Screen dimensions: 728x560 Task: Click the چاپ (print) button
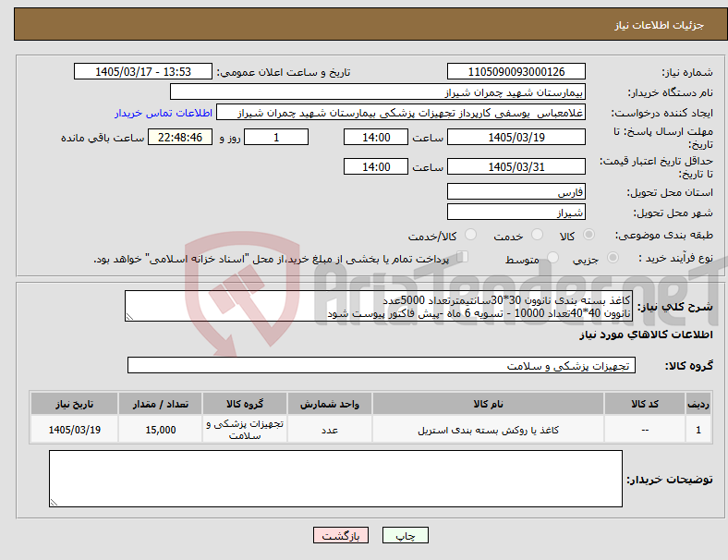coord(405,535)
